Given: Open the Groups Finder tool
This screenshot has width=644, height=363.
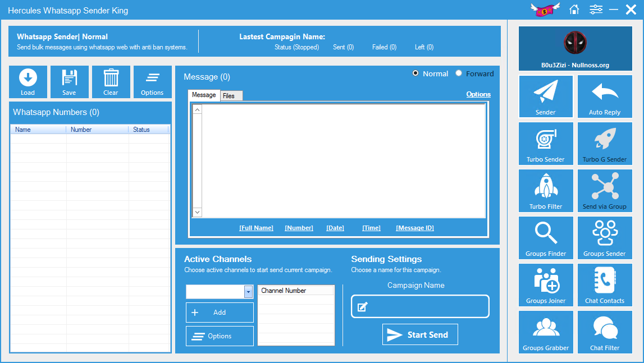Looking at the screenshot, I should click(x=545, y=238).
